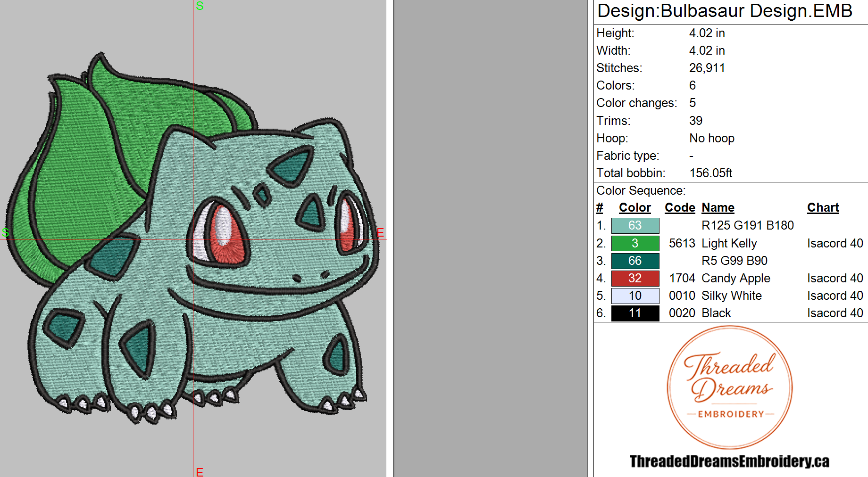Click the Stitches value 26,911

click(707, 68)
